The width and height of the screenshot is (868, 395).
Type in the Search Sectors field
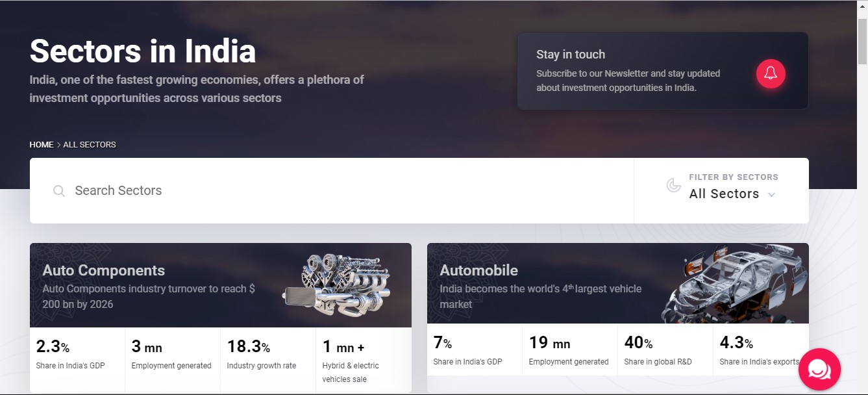click(x=325, y=191)
